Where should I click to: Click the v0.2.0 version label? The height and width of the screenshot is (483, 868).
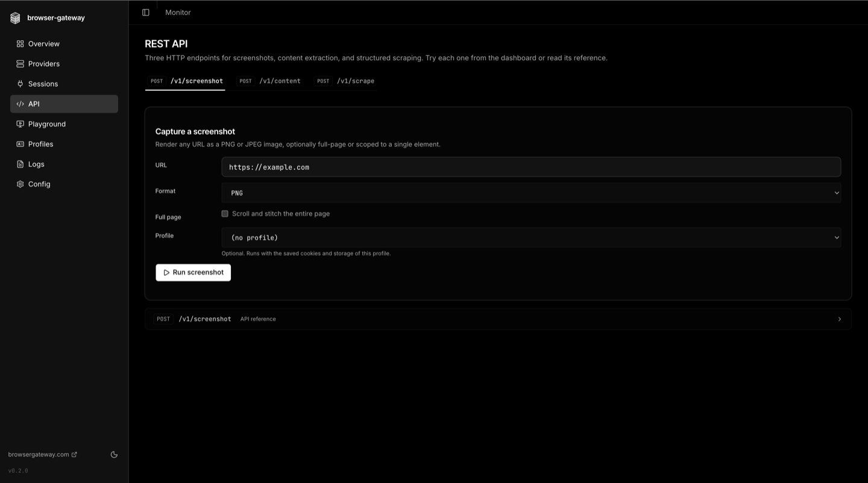pos(18,471)
